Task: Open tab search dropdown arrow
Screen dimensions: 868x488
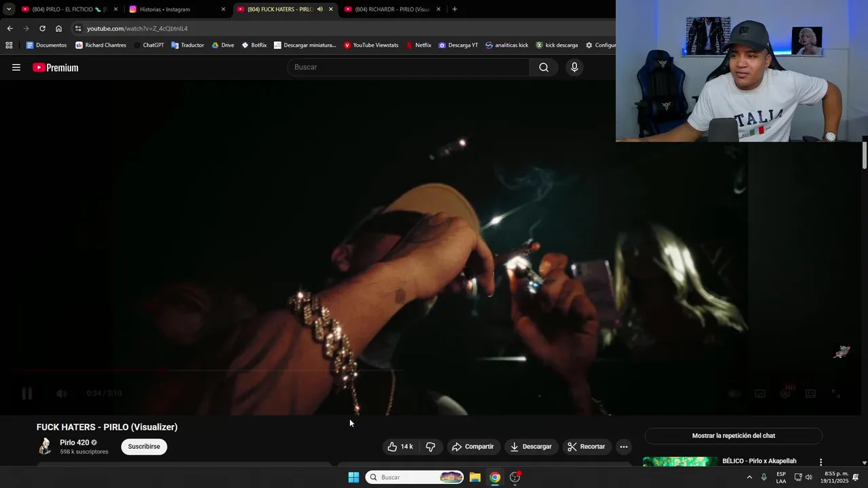Action: [x=9, y=9]
